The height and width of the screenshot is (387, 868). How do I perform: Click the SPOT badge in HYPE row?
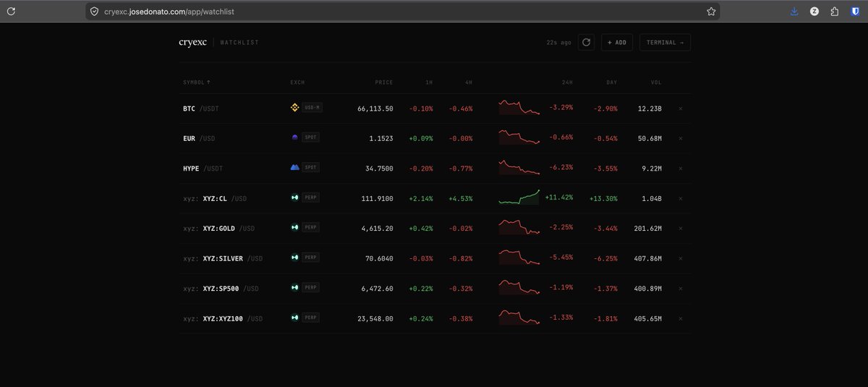click(310, 167)
